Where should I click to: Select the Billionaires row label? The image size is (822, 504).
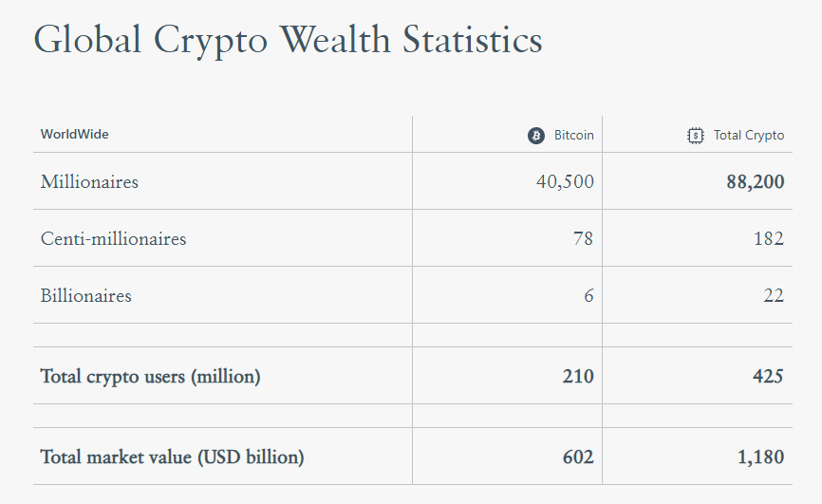point(86,296)
